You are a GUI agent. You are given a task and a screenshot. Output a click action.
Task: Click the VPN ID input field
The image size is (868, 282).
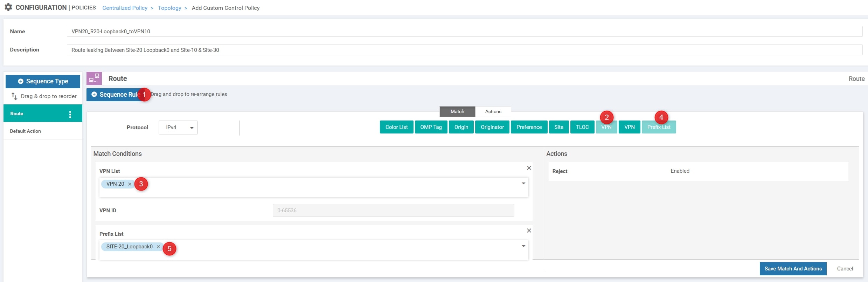point(393,211)
